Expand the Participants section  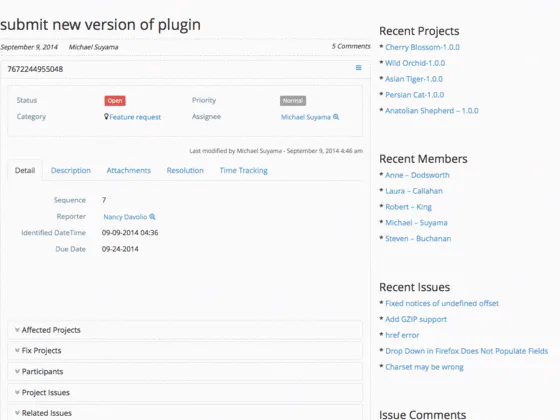point(185,371)
